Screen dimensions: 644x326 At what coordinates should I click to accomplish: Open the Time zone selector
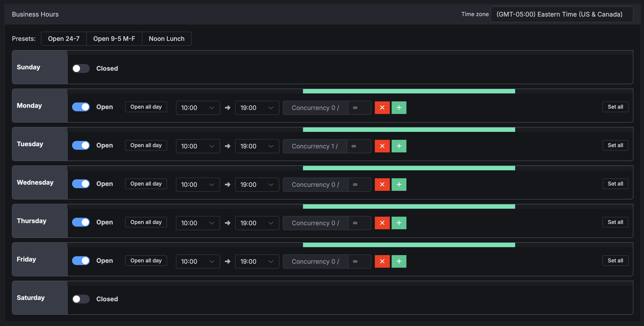(x=562, y=14)
